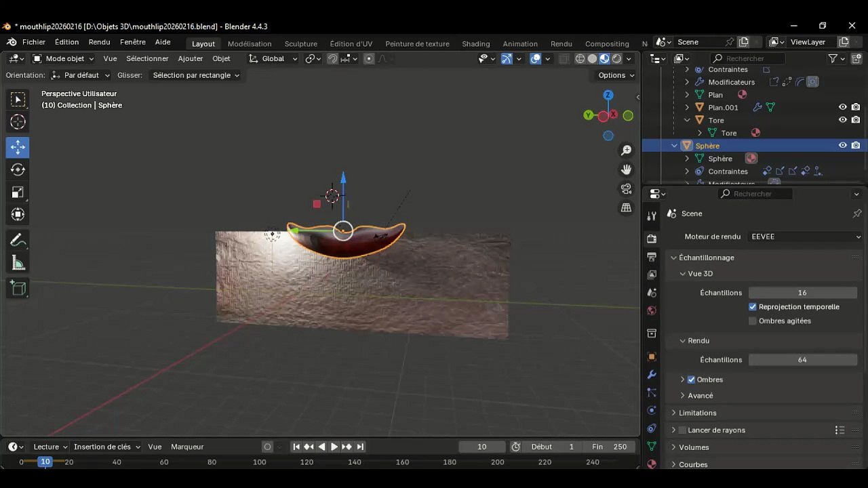This screenshot has height=488, width=868.
Task: Open the Physics properties tab
Action: (652, 410)
